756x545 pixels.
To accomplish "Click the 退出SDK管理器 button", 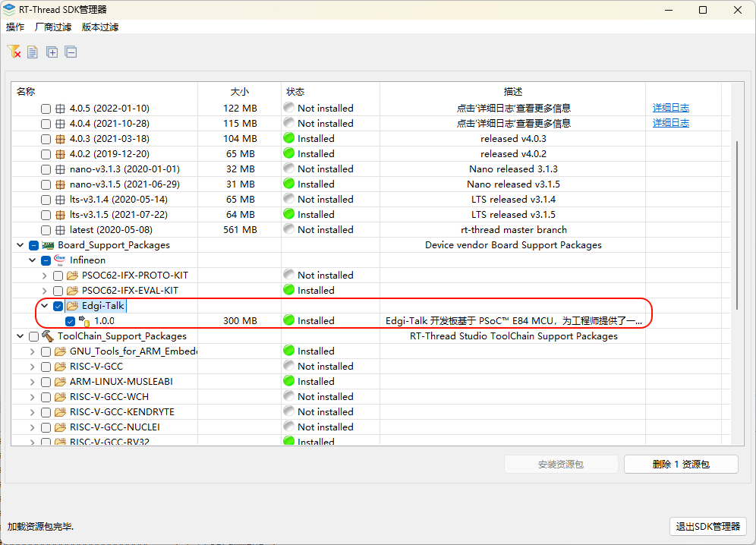I will [x=707, y=526].
